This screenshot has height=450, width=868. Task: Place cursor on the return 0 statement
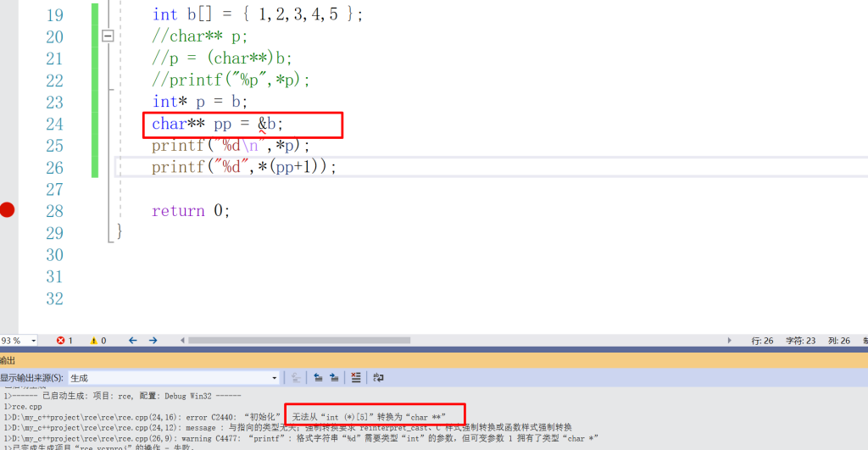[191, 211]
